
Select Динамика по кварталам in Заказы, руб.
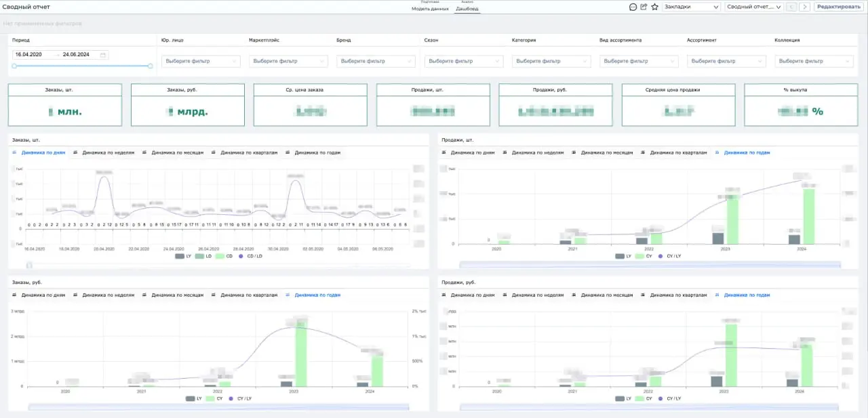point(245,295)
